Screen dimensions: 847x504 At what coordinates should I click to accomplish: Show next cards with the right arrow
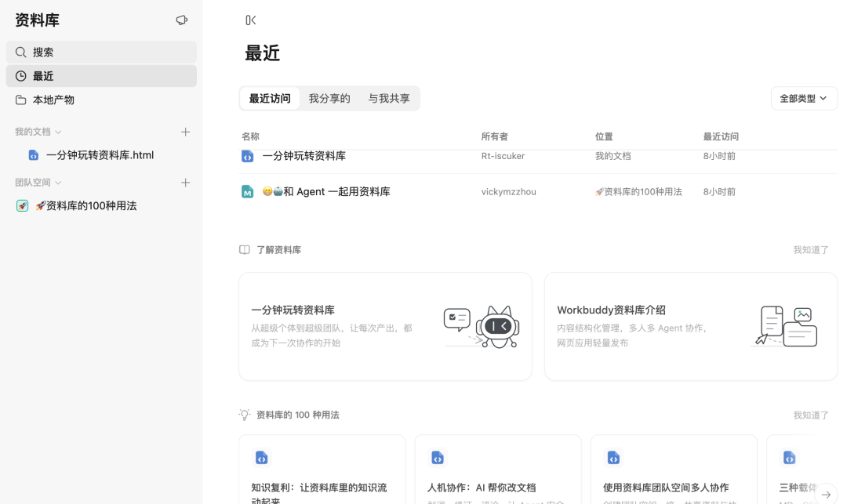(x=826, y=495)
